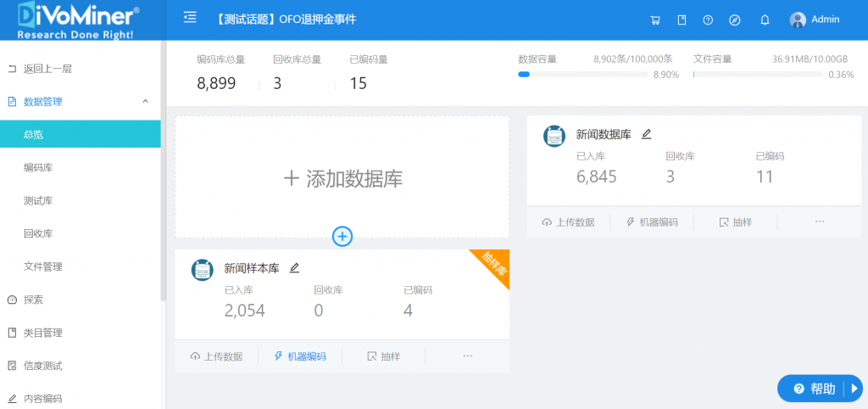Click the 添加数据库 add database area

click(x=342, y=178)
